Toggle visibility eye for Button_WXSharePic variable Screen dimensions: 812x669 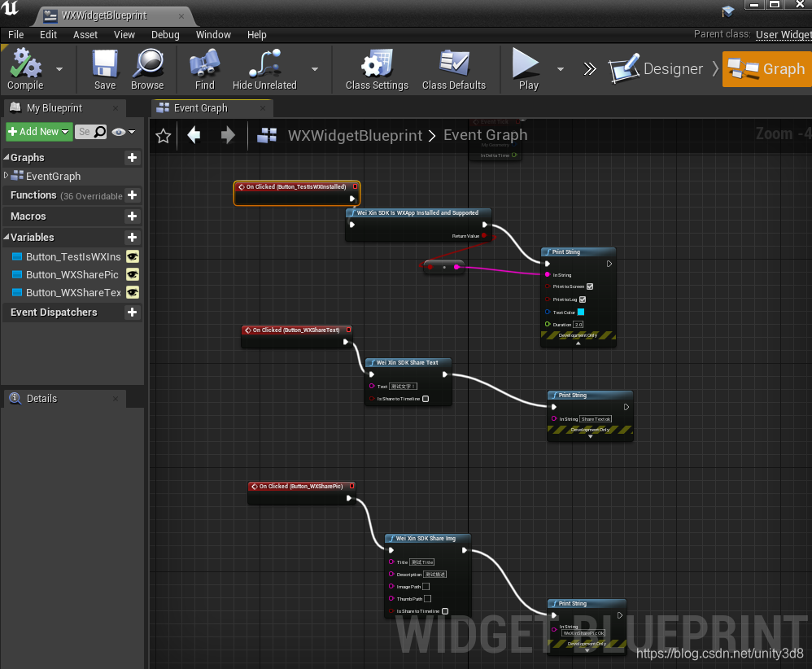(133, 274)
